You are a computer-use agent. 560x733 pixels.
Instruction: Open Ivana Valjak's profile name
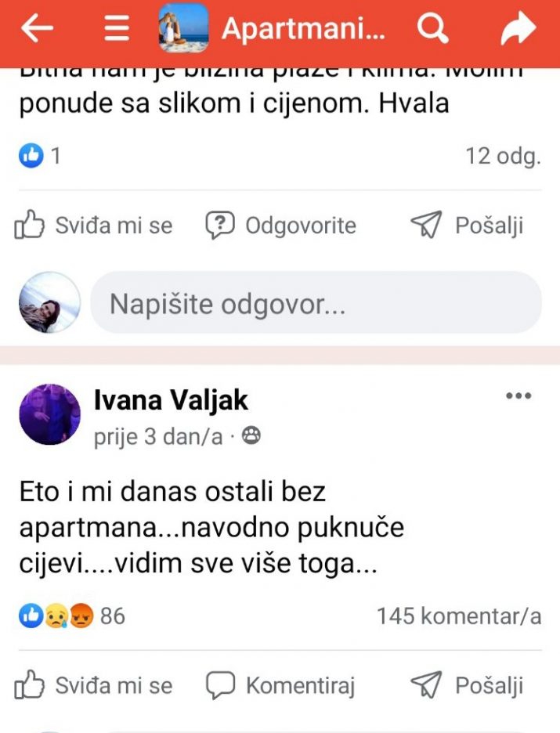click(x=171, y=400)
